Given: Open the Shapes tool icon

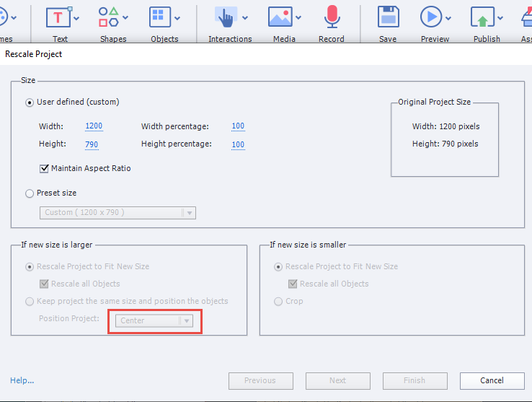Looking at the screenshot, I should (108, 17).
